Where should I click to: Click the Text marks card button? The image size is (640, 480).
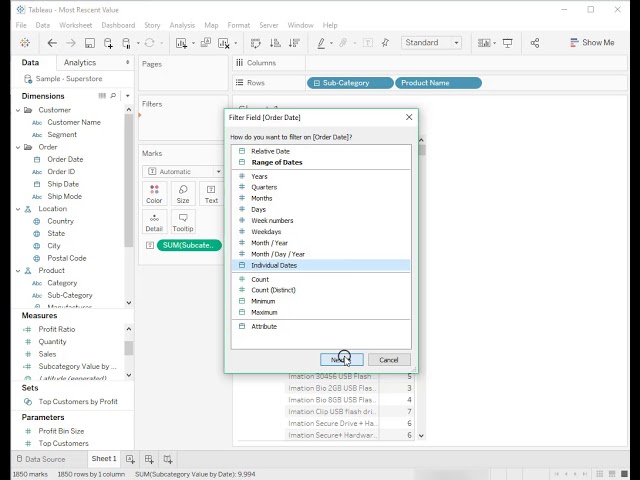pos(211,194)
